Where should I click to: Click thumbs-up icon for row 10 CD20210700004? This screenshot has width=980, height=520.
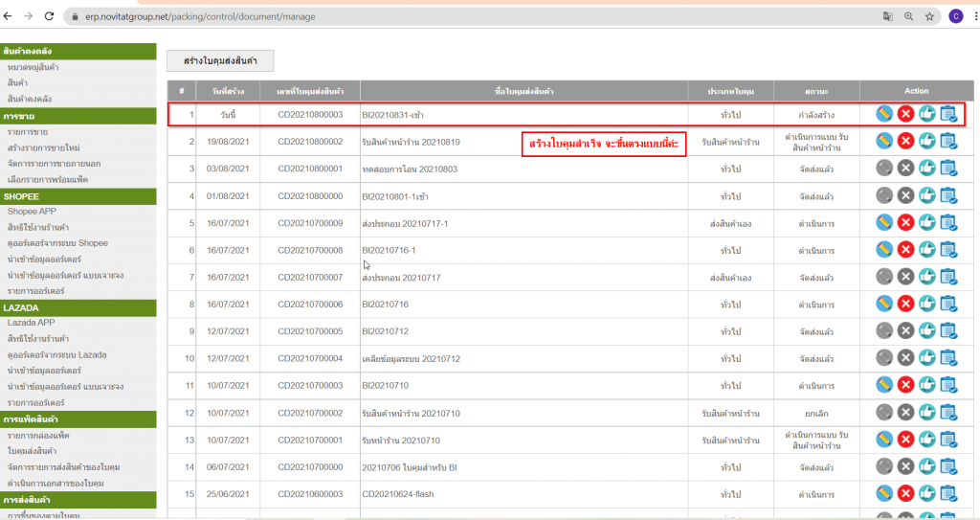point(926,359)
